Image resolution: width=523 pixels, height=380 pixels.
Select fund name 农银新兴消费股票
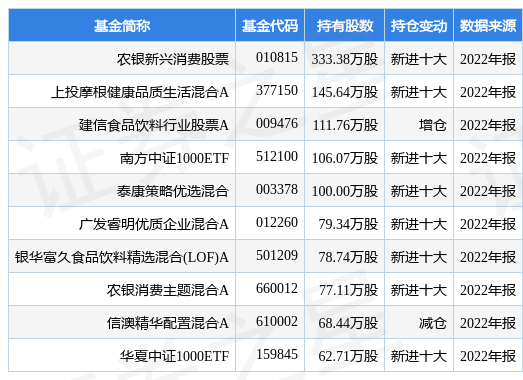click(173, 59)
